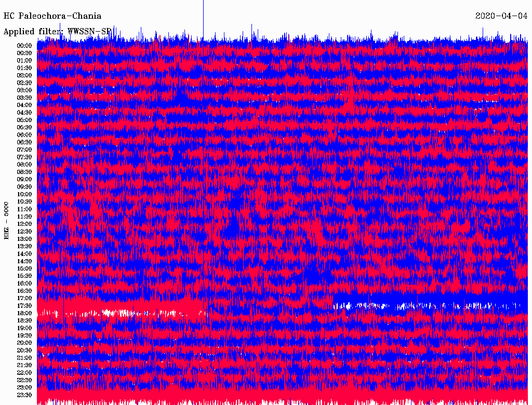
Task: Select the 09:00 time label
Action: pos(24,180)
